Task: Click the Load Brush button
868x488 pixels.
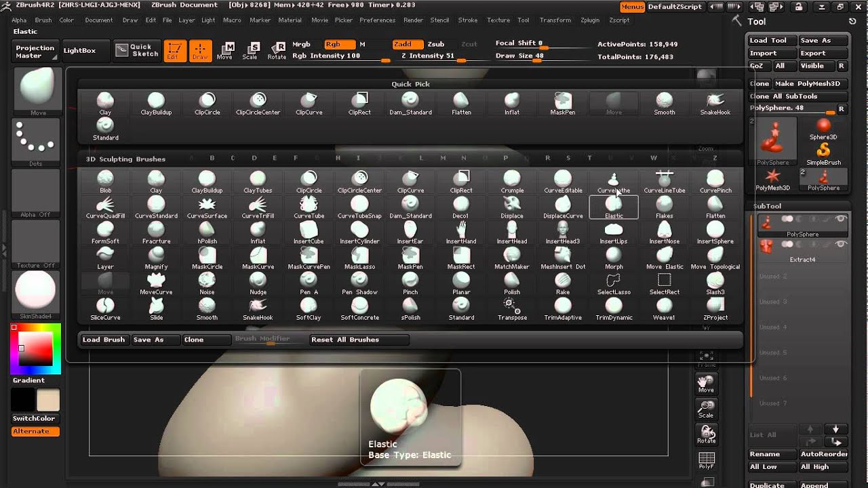Action: (104, 340)
